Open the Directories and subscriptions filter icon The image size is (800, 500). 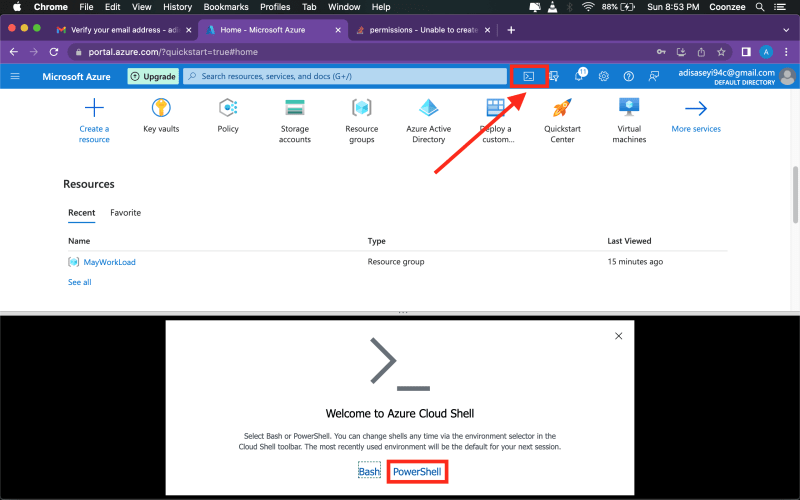554,77
